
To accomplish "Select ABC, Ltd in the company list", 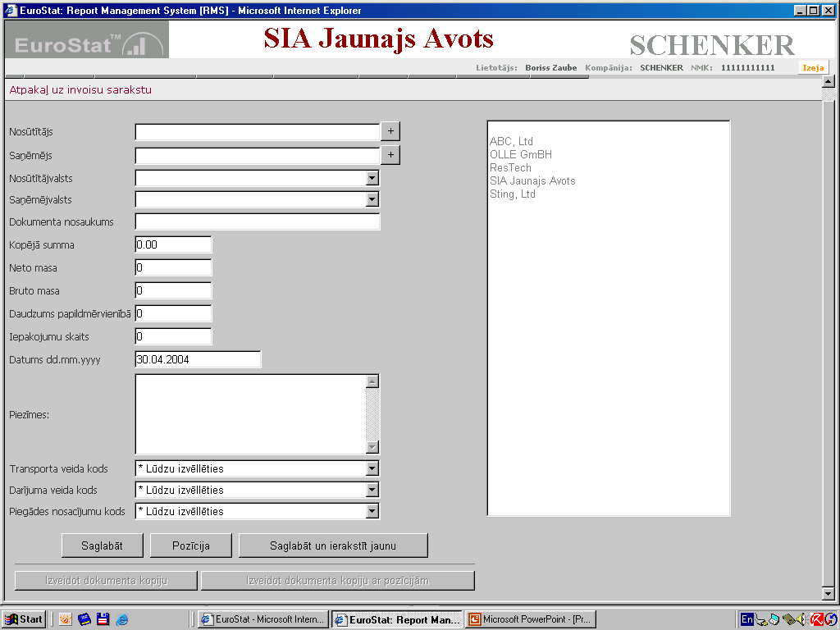I will coord(511,141).
